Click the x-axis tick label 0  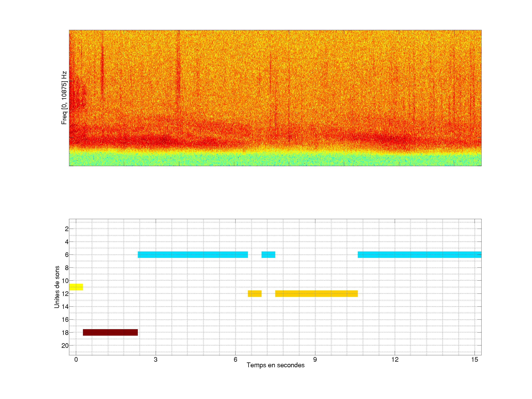pyautogui.click(x=76, y=359)
